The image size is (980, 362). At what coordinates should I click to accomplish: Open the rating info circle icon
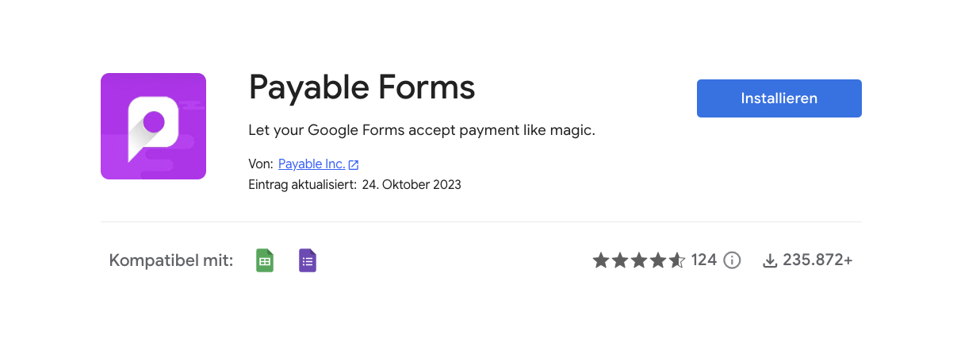tap(732, 260)
